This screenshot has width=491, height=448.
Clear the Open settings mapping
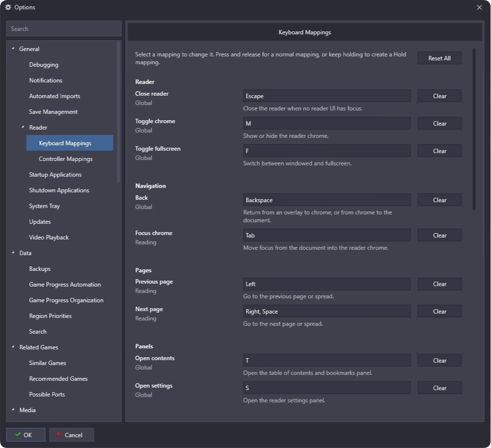[x=439, y=388]
